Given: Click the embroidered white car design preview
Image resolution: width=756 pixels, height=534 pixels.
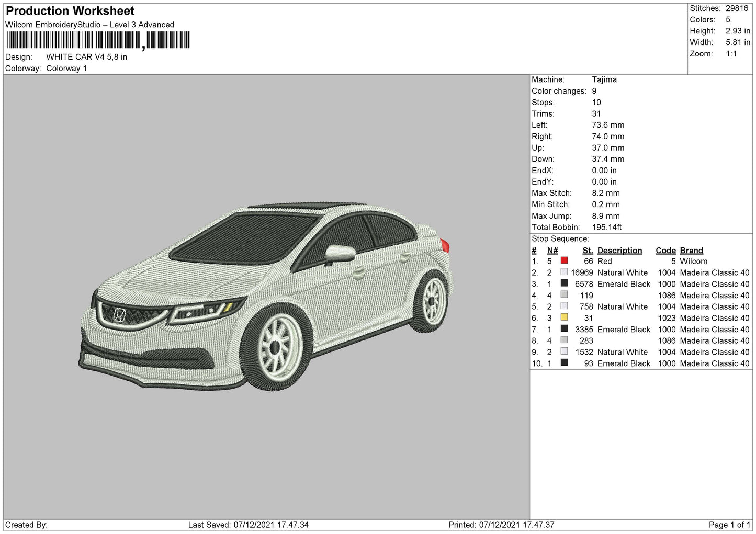Looking at the screenshot, I should 265,296.
